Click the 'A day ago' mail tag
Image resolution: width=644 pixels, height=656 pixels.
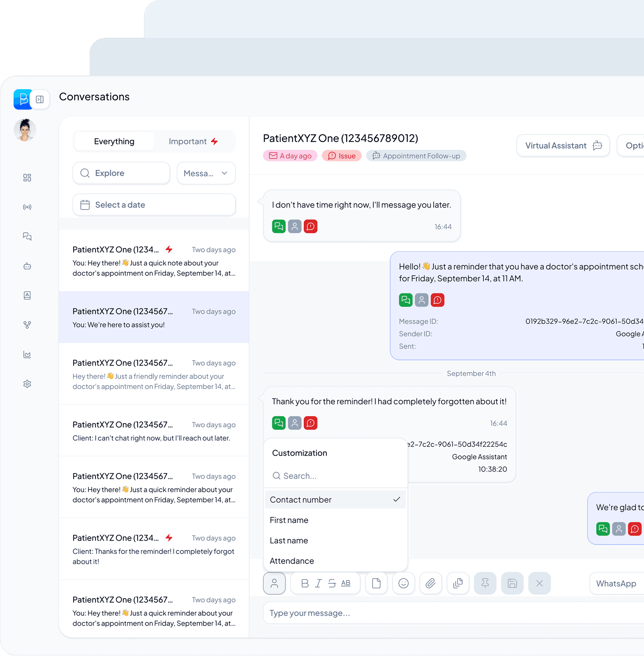point(290,156)
